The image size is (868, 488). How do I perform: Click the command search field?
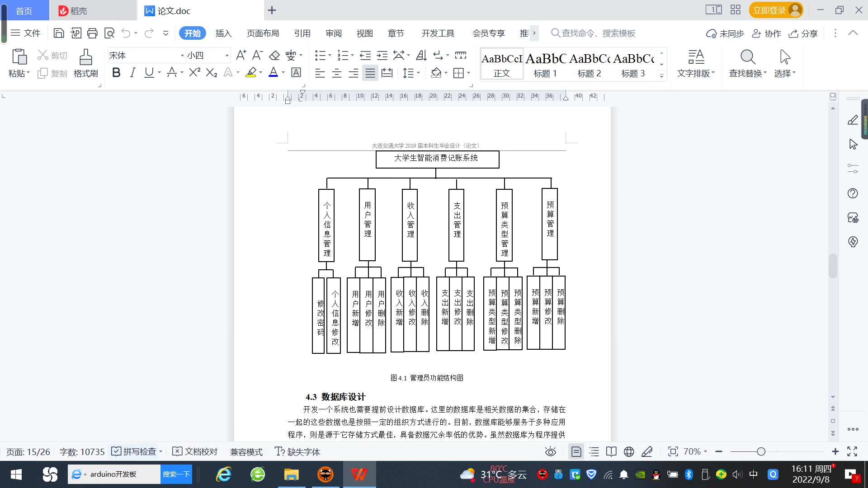tap(598, 33)
